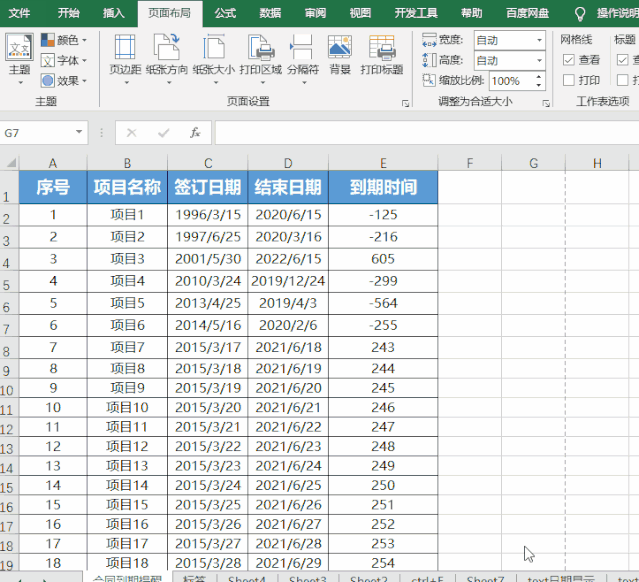Viewport: 639px width, 582px height.
Task: Open the 页边距 margins menu
Action: 126,59
